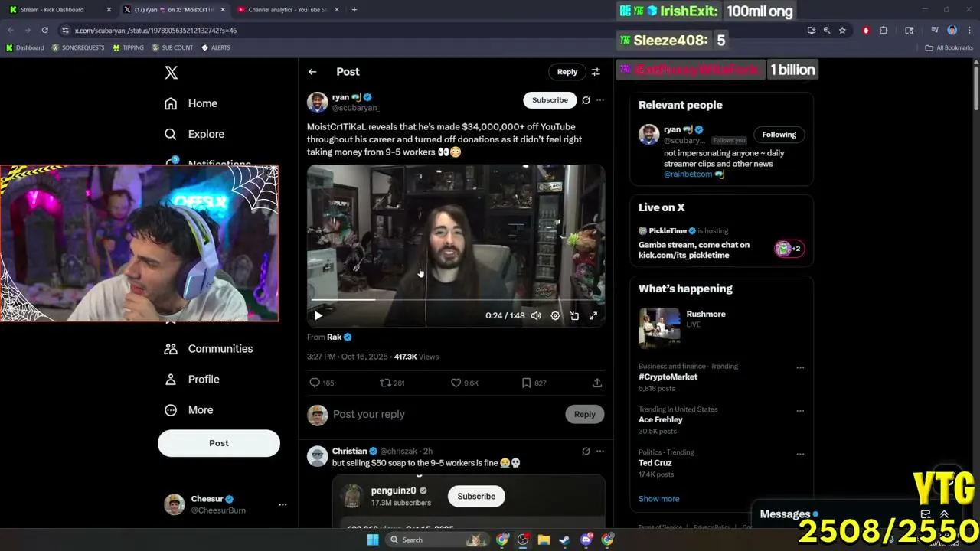Bookmark the post with 827 bookmarks
The width and height of the screenshot is (980, 551).
click(x=527, y=383)
